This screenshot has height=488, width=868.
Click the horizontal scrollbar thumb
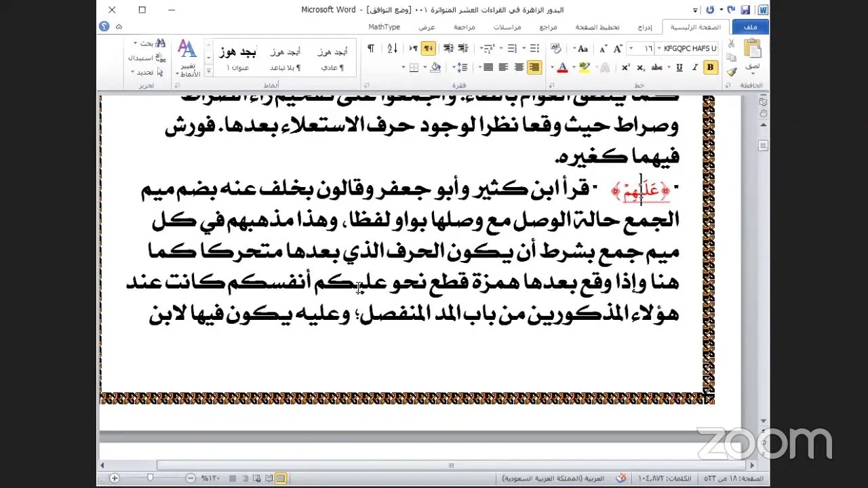point(451,465)
